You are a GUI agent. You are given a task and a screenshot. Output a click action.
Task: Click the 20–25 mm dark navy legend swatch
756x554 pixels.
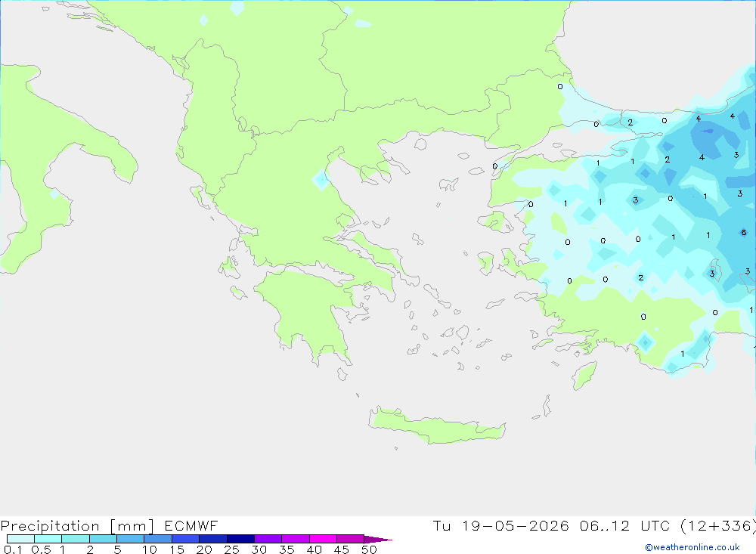212,539
